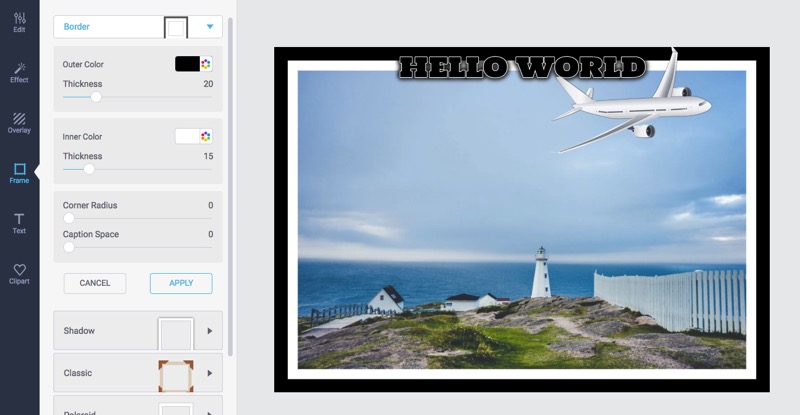
Task: Open outer color picker wheel icon
Action: coord(206,64)
